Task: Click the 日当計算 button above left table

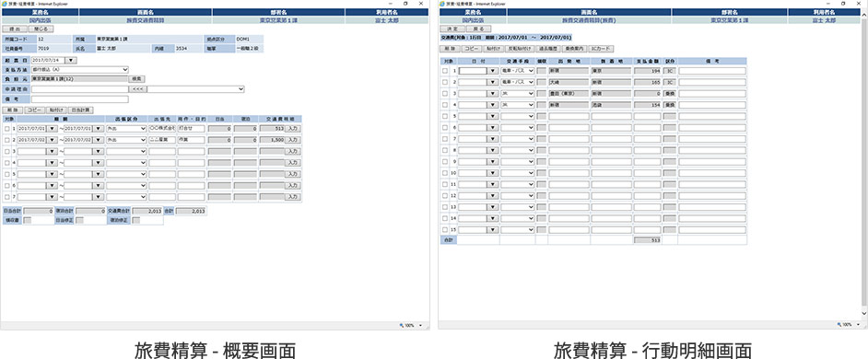Action: point(80,110)
